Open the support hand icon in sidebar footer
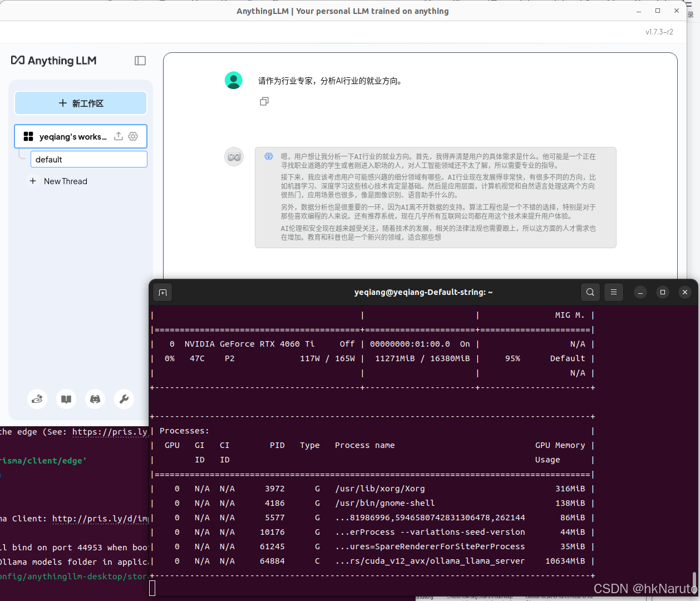The width and height of the screenshot is (700, 601). pyautogui.click(x=37, y=399)
